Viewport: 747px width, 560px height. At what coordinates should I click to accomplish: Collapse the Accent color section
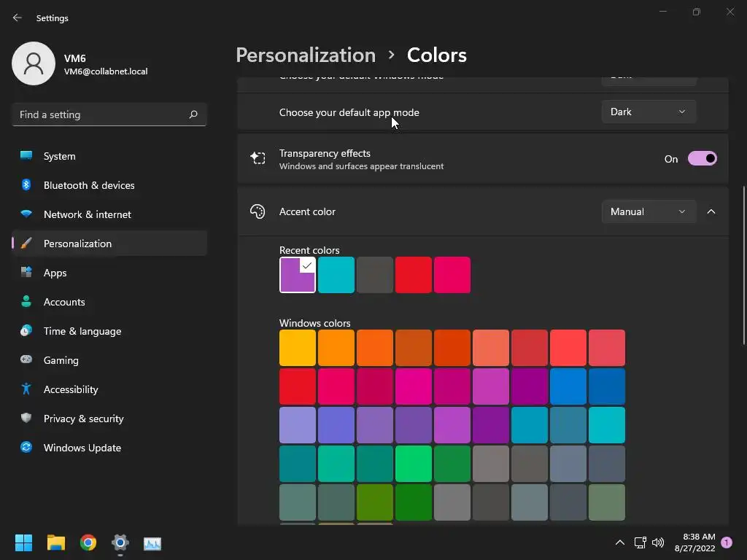pyautogui.click(x=711, y=211)
